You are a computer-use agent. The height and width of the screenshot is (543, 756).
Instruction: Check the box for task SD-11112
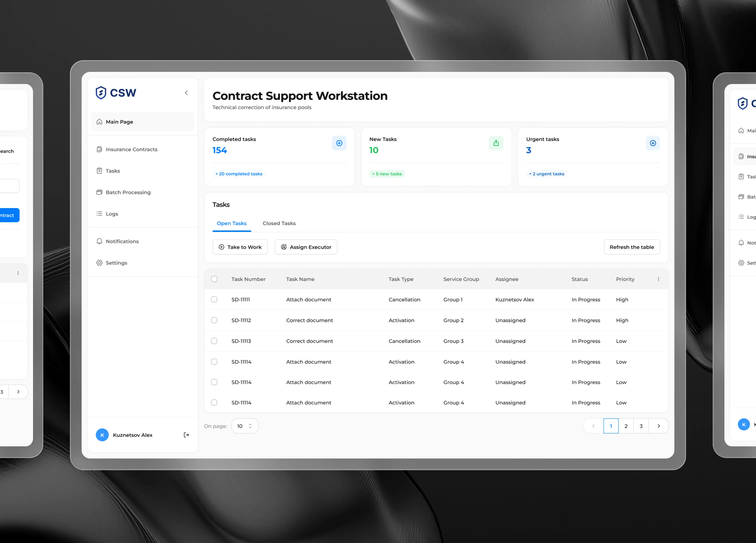tap(214, 320)
